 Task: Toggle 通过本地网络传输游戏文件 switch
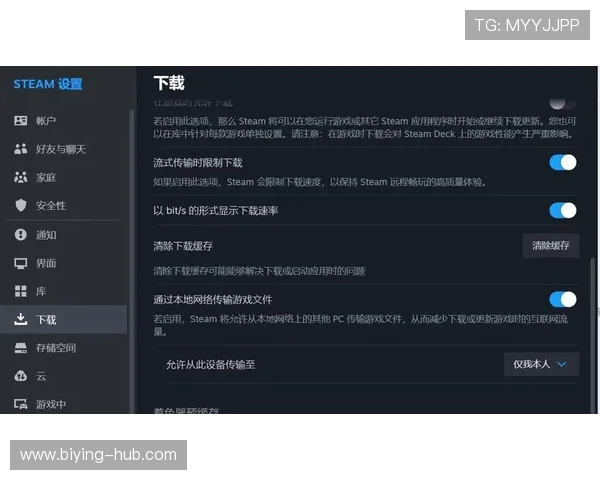click(x=563, y=299)
